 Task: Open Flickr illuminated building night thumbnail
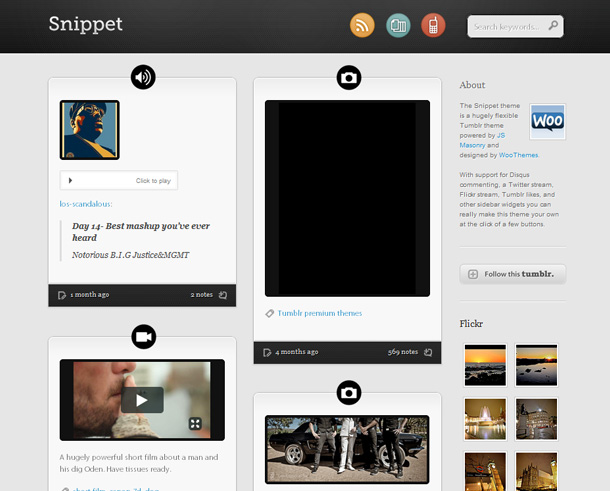[x=536, y=419]
